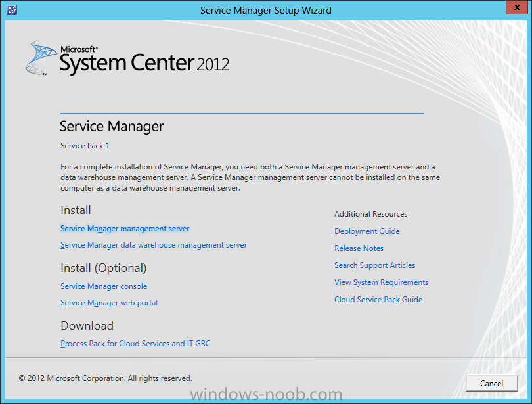Click the Install (Optional) section heading
Viewport: 532px width, 404px height.
tap(104, 268)
